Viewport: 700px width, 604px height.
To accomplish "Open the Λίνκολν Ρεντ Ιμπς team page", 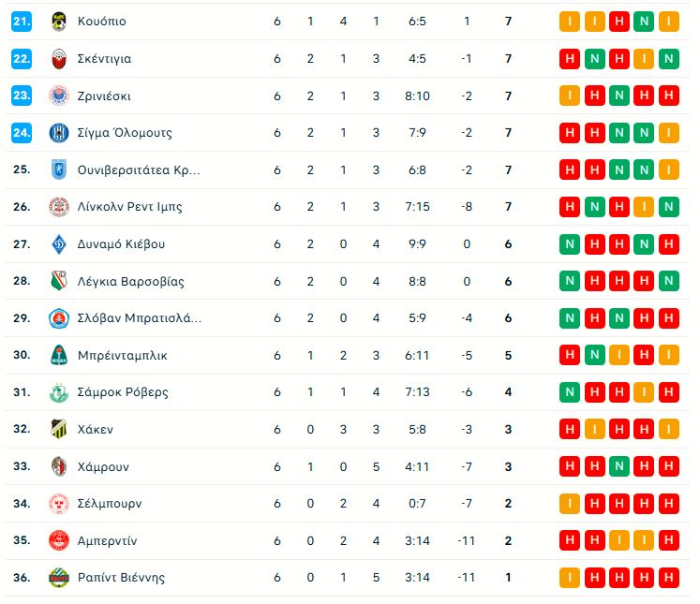I will coord(129,207).
